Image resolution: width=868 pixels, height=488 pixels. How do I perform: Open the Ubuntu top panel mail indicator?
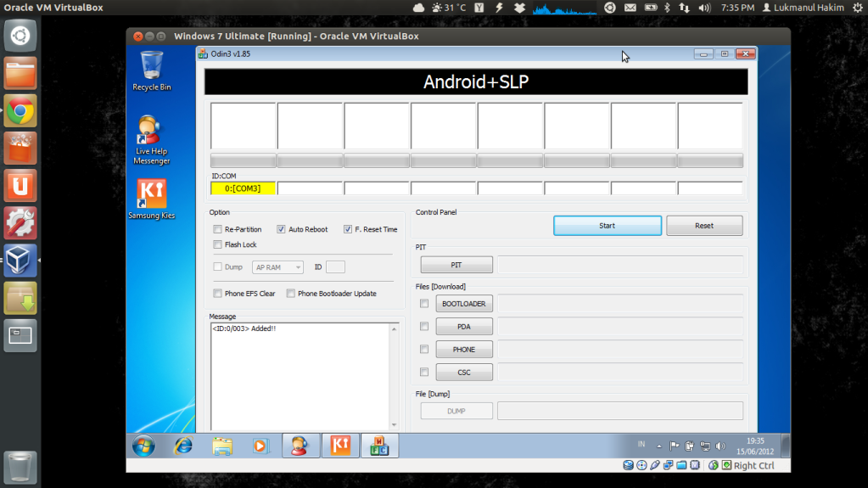630,8
